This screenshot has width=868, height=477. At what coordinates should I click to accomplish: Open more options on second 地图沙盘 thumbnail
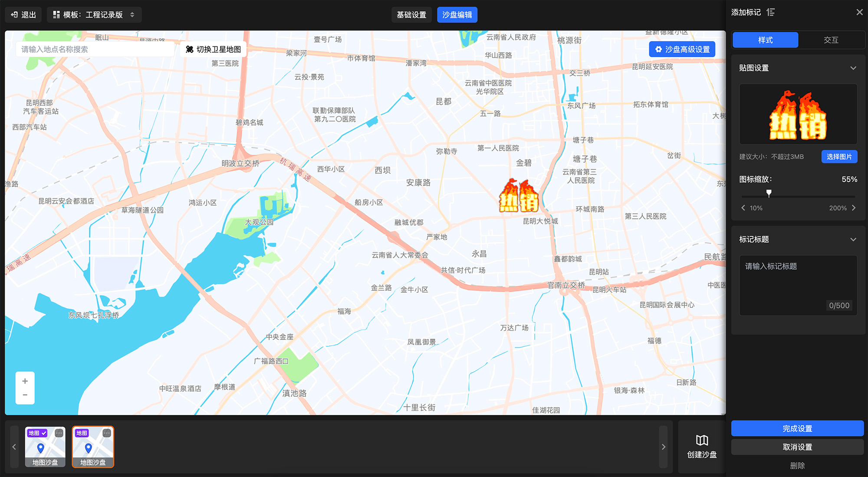click(107, 433)
